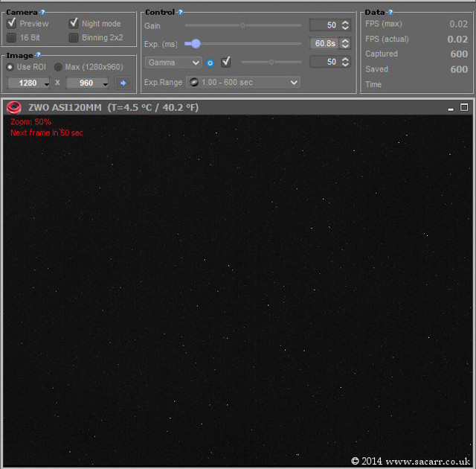The width and height of the screenshot is (476, 469).
Task: Click the exposure slider handle
Action: click(195, 44)
